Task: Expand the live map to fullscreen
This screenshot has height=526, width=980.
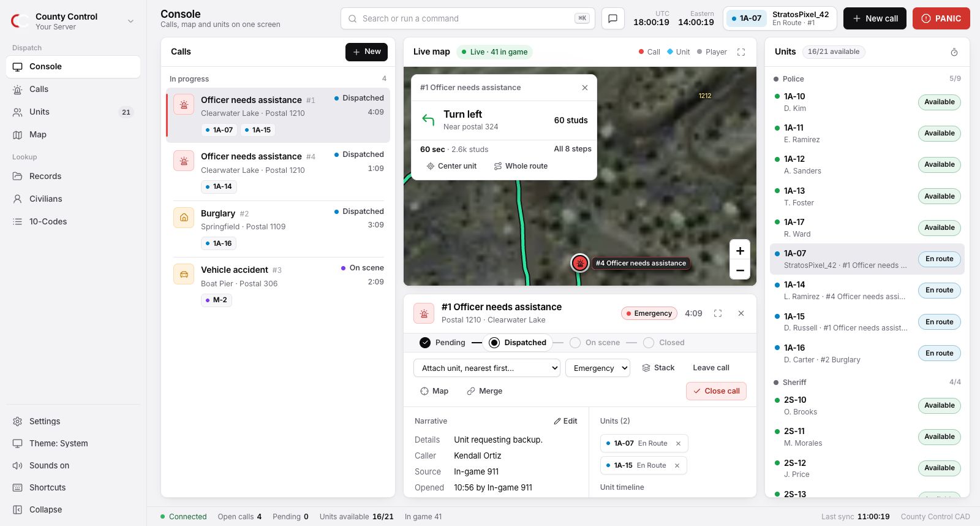Action: (x=741, y=52)
